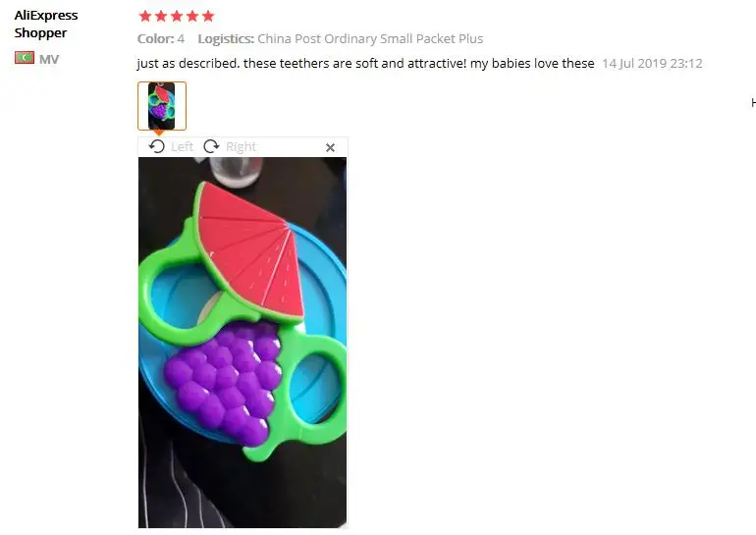
Task: Rotate the review photo right using the clockwise arrow
Action: [x=211, y=146]
